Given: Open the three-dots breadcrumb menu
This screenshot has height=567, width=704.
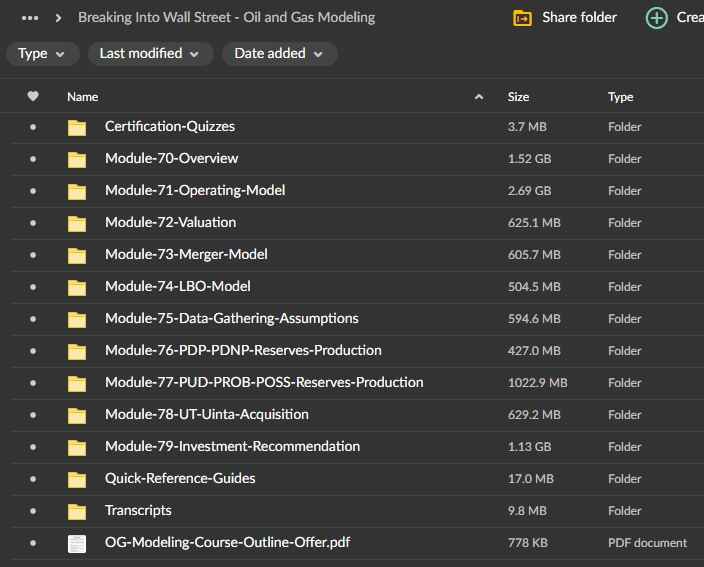Looking at the screenshot, I should pos(30,18).
